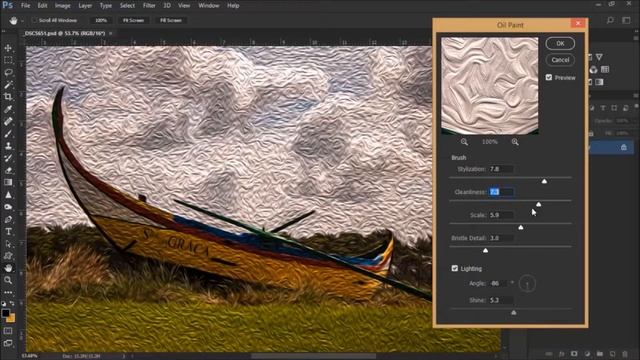Open the workspace switcher icon
The width and height of the screenshot is (640, 360).
pyautogui.click(x=627, y=20)
